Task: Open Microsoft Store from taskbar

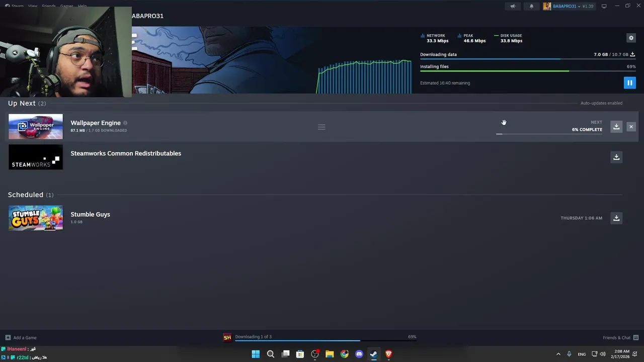Action: coord(300,354)
